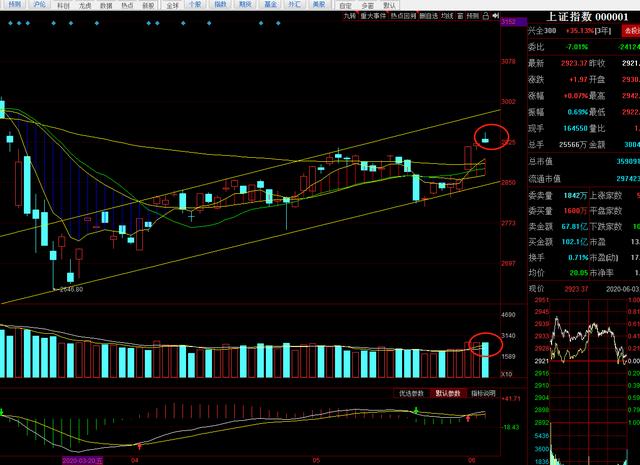The height and width of the screenshot is (465, 640).
Task: Click the 窗 button in chart toolbar
Action: [x=460, y=16]
